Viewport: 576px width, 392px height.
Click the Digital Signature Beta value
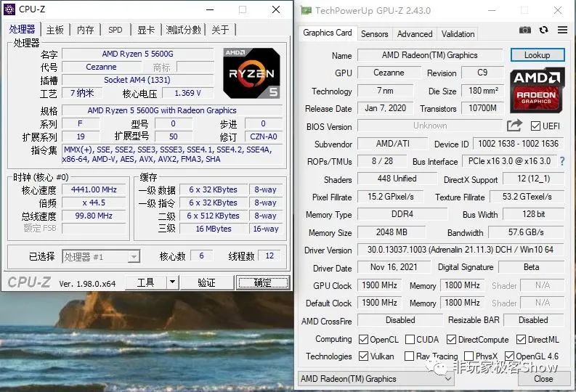click(x=531, y=267)
